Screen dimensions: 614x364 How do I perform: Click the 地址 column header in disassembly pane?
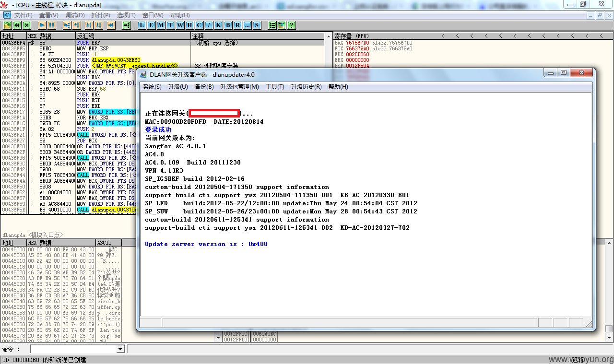coord(13,36)
